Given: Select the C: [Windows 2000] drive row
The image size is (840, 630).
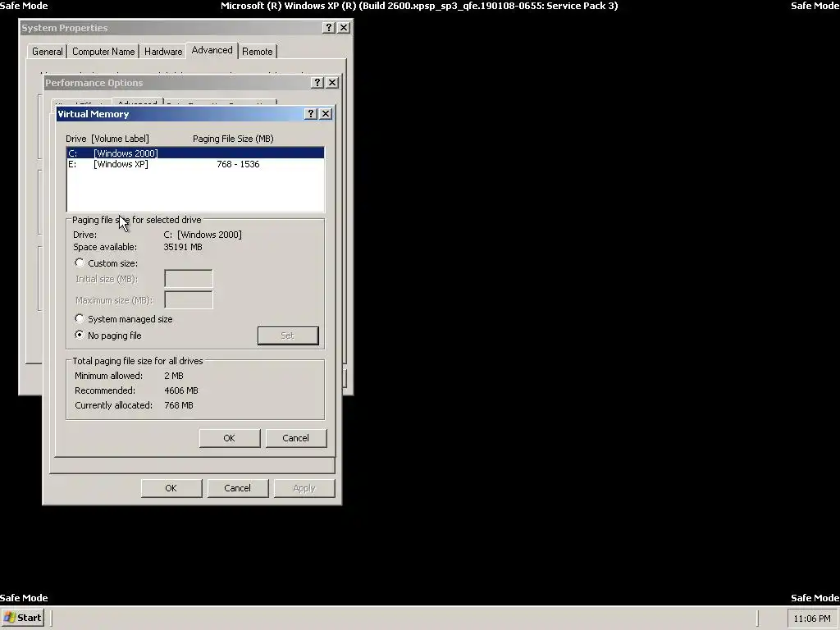Looking at the screenshot, I should [195, 153].
